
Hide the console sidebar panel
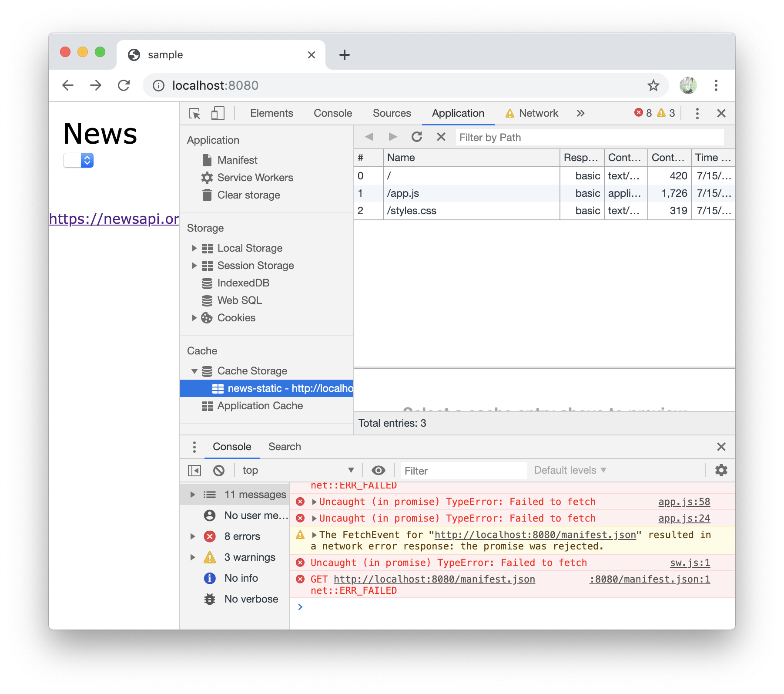coord(194,470)
